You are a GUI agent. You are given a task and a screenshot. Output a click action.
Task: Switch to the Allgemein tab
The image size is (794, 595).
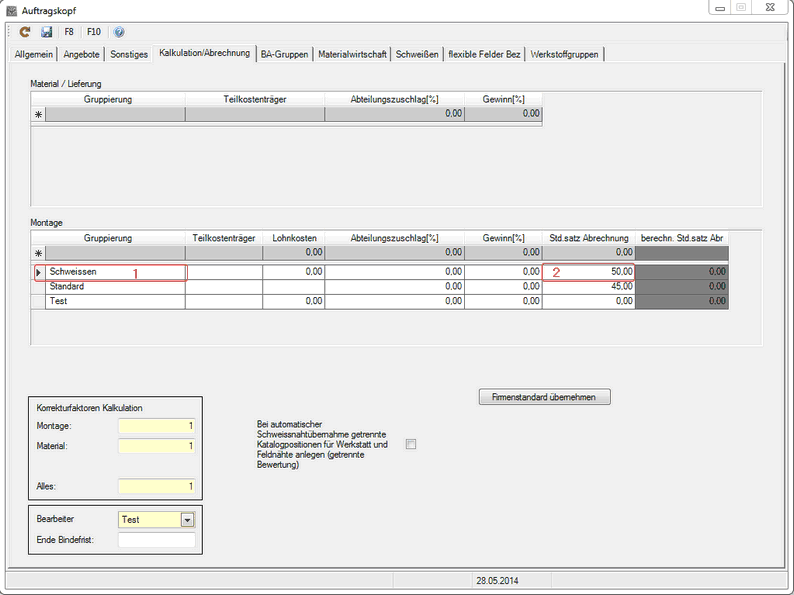pyautogui.click(x=35, y=54)
